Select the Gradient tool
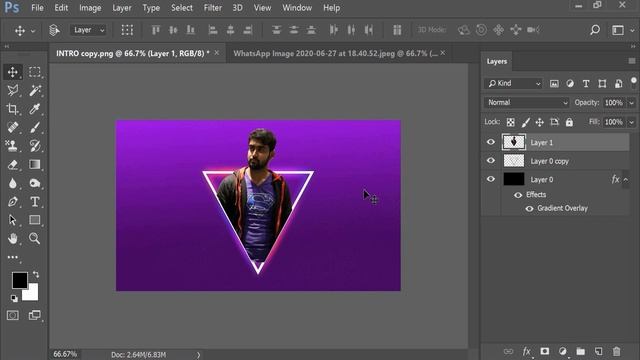The width and height of the screenshot is (640, 360). click(x=35, y=164)
